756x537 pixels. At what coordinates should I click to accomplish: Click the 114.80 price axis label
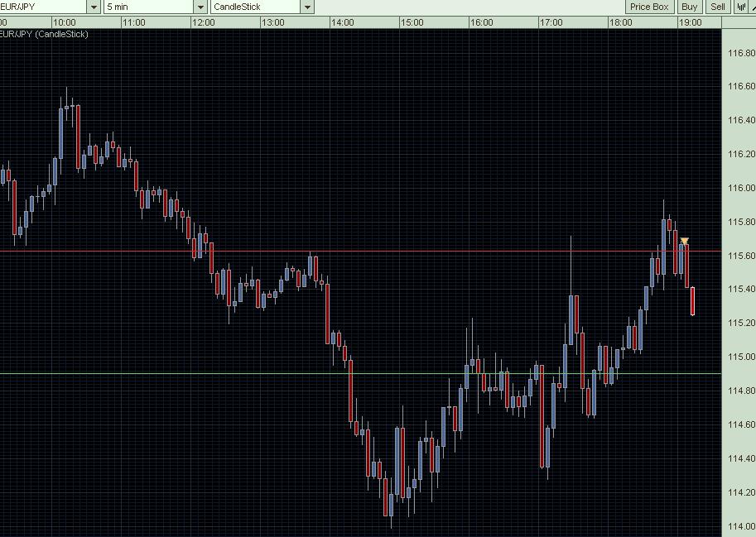pos(741,391)
